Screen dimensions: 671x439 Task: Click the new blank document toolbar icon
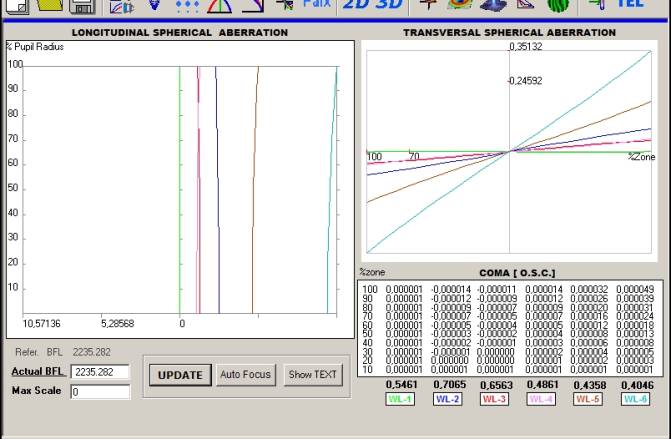pos(17,6)
